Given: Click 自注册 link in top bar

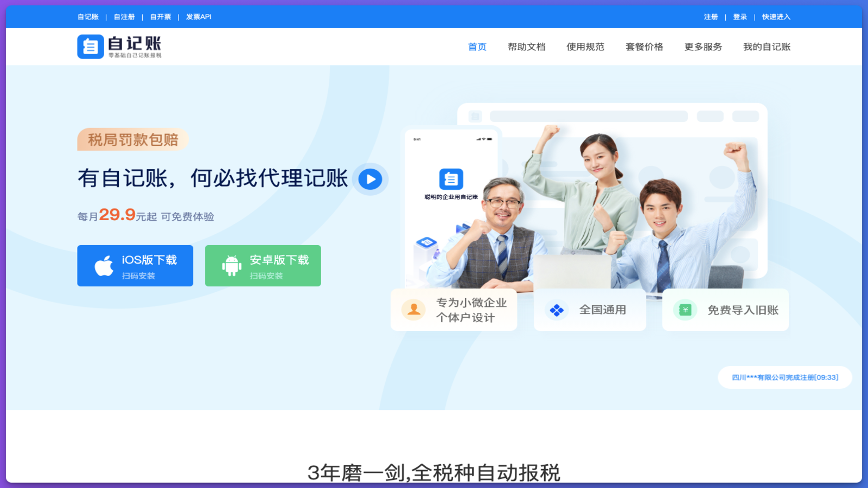Looking at the screenshot, I should [124, 17].
